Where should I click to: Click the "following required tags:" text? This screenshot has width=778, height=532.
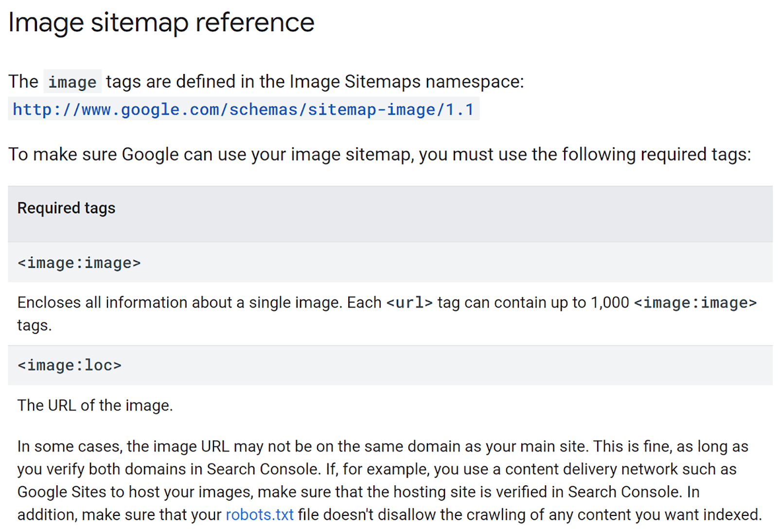[656, 155]
